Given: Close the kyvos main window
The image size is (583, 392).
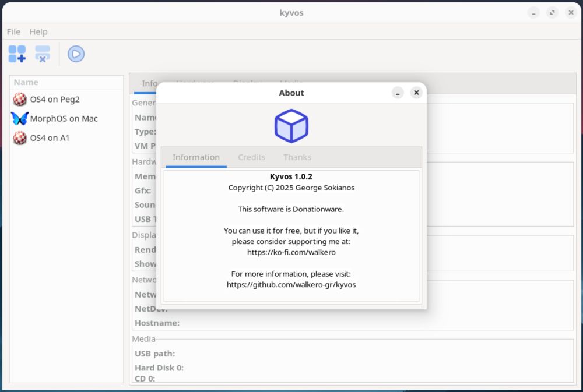Looking at the screenshot, I should pos(571,13).
